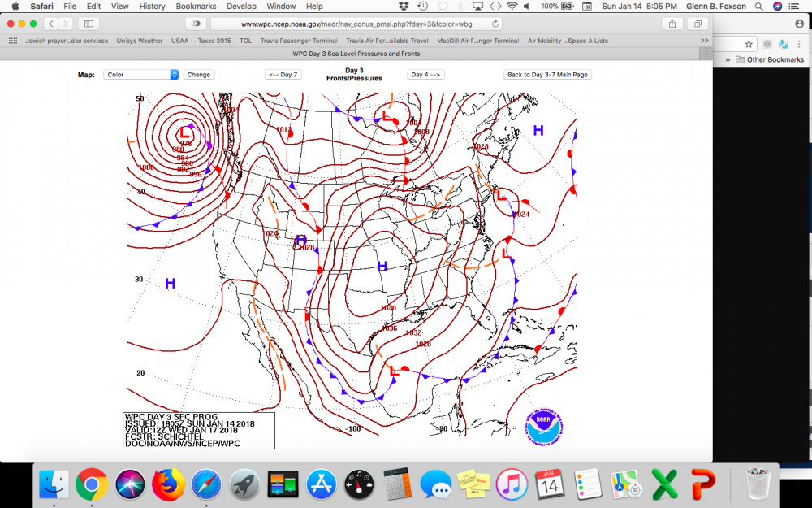The height and width of the screenshot is (508, 812).
Task: Launch Google Chrome from the Dock
Action: [x=92, y=485]
